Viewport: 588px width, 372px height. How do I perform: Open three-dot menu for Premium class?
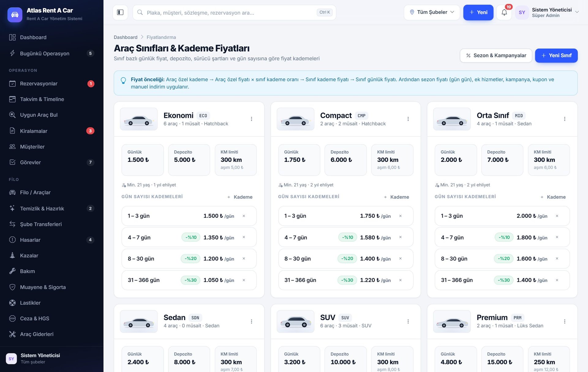coord(564,321)
